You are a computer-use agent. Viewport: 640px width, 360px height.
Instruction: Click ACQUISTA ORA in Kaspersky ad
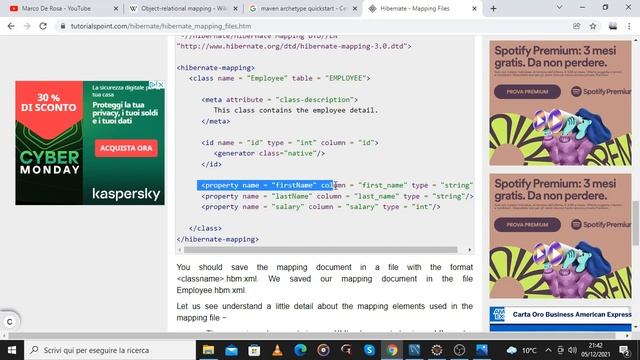[126, 148]
